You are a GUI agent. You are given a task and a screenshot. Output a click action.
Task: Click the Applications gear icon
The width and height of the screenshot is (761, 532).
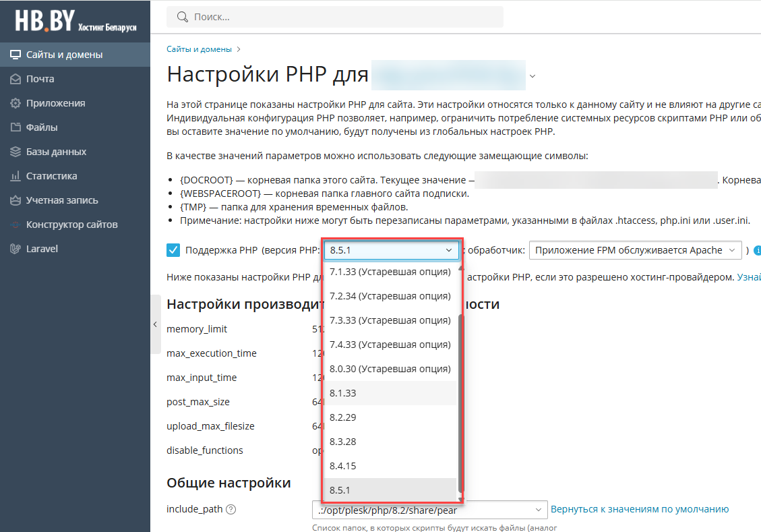pyautogui.click(x=16, y=103)
